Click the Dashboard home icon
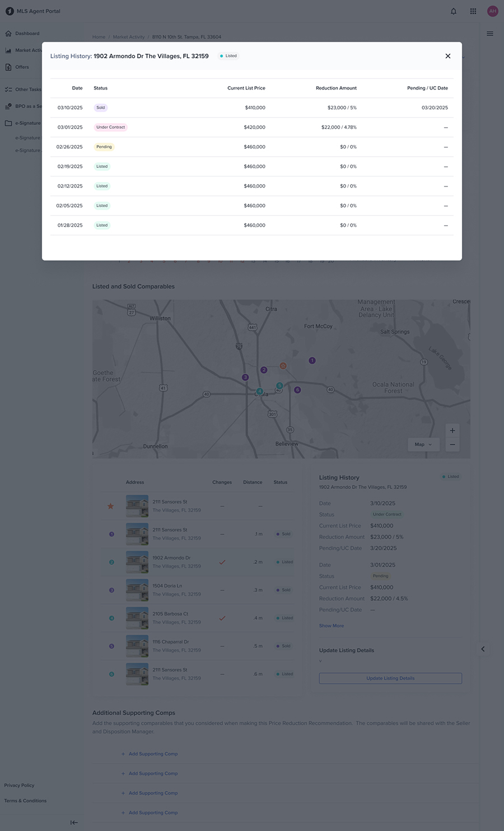The width and height of the screenshot is (504, 831). point(8,34)
